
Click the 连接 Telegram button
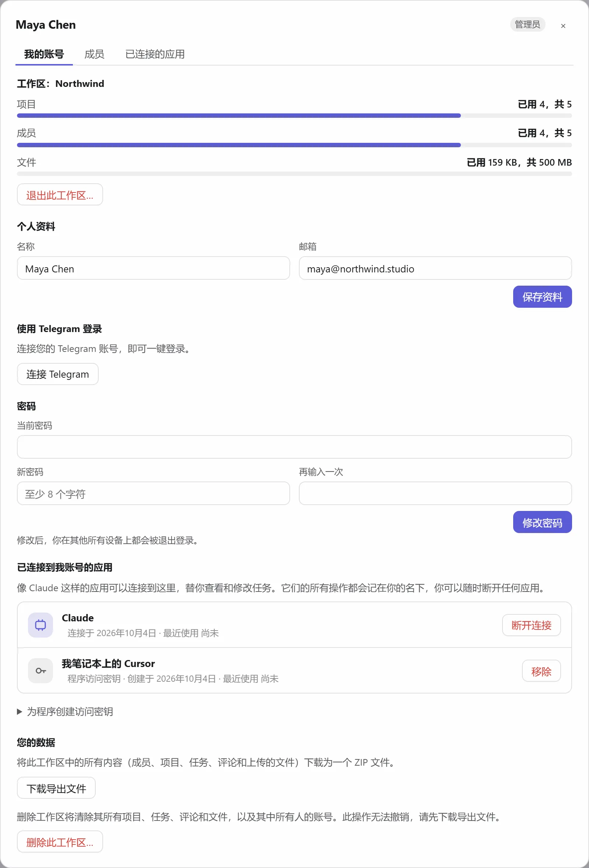(x=57, y=374)
